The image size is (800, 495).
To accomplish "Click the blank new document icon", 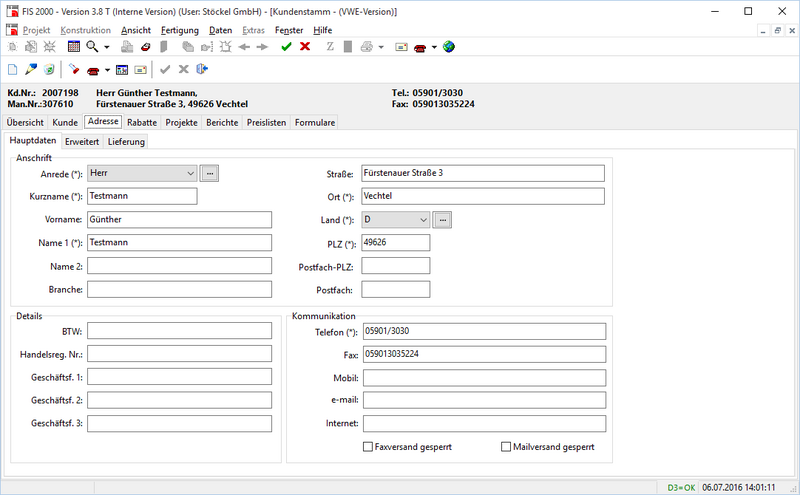I will point(13,70).
